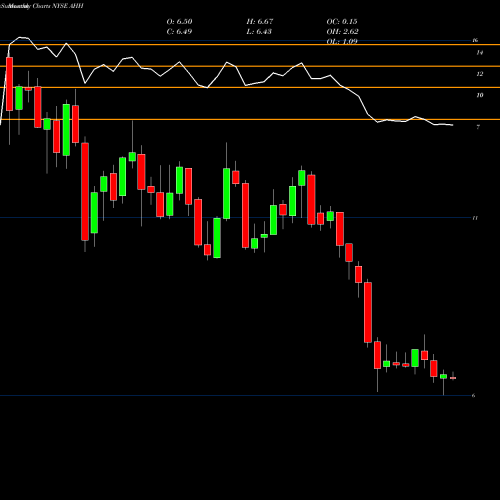Click the 'OL: 1.09' value
This screenshot has width=500, height=500.
342,41
